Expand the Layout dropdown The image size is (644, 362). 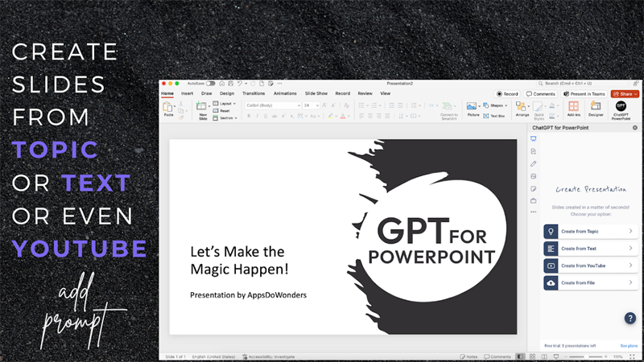[225, 104]
